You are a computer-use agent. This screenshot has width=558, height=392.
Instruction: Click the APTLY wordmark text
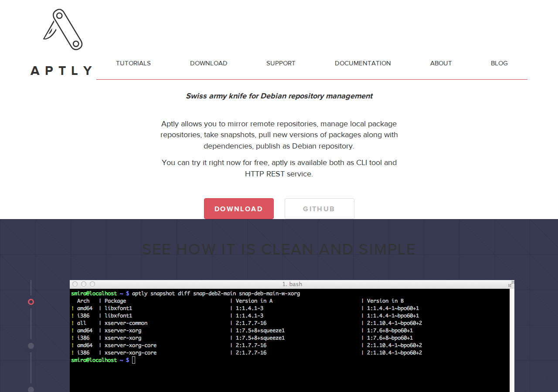61,71
